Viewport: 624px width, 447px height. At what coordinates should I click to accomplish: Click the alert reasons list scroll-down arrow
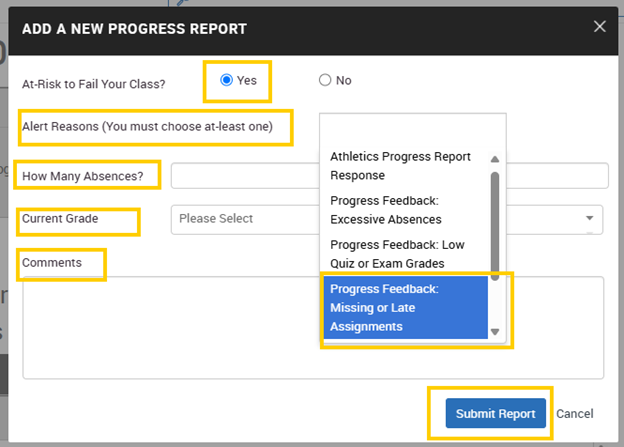click(494, 332)
